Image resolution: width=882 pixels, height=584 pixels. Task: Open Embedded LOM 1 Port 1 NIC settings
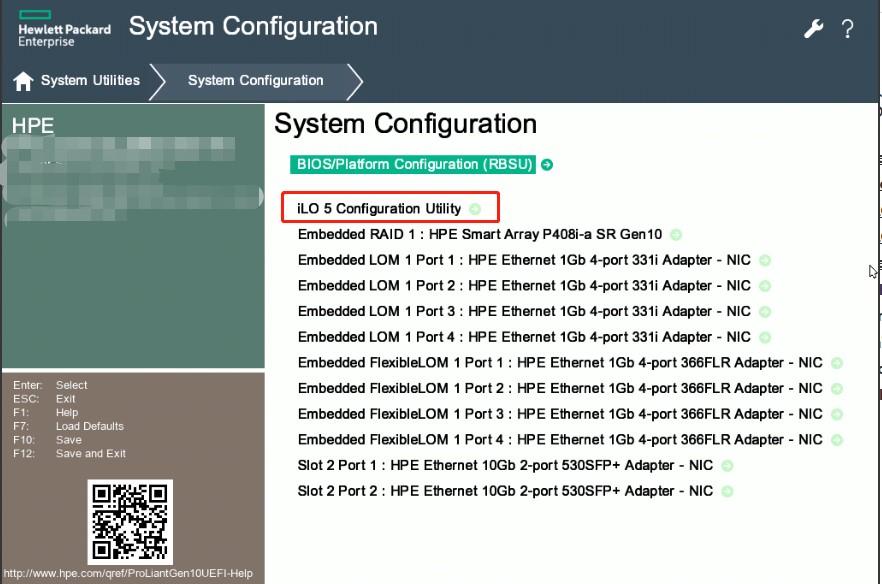click(523, 260)
